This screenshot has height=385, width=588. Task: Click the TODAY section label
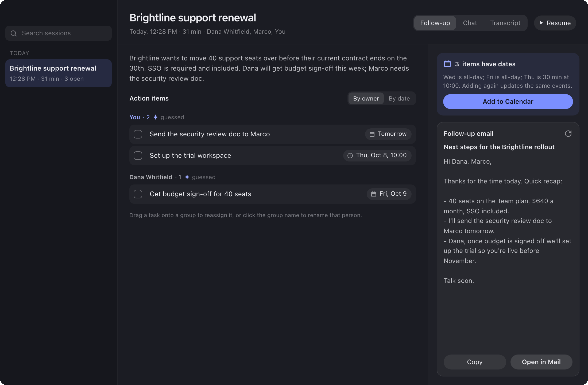19,53
